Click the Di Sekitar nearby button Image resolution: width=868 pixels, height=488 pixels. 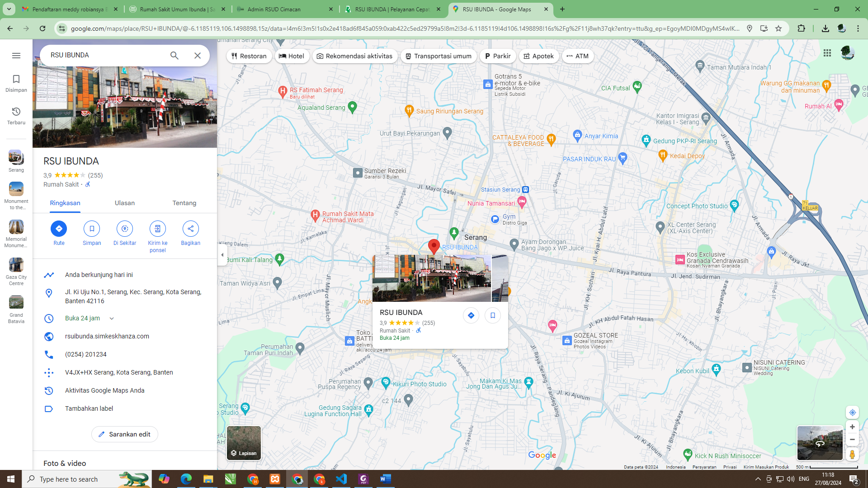tap(125, 233)
